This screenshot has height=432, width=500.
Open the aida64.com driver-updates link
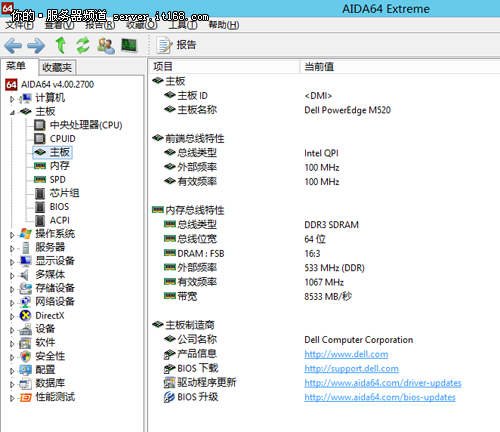(383, 383)
